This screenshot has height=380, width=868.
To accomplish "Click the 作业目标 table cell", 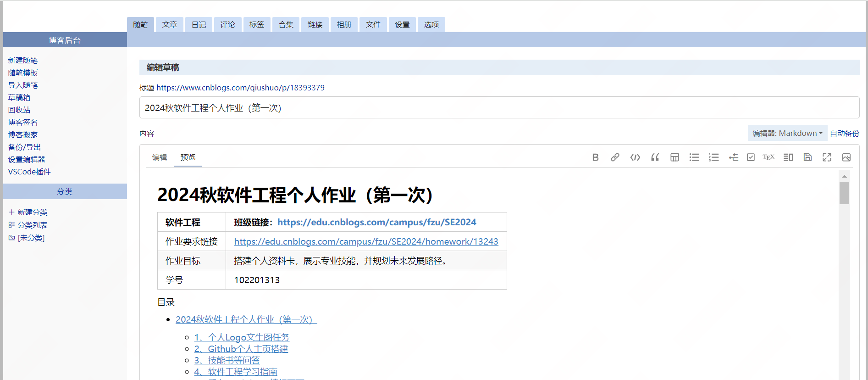I will click(192, 261).
